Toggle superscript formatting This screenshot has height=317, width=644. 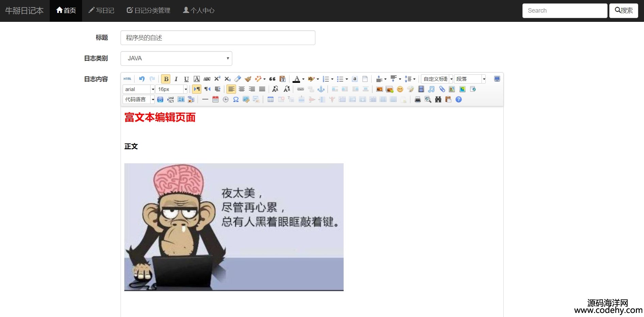pos(217,79)
